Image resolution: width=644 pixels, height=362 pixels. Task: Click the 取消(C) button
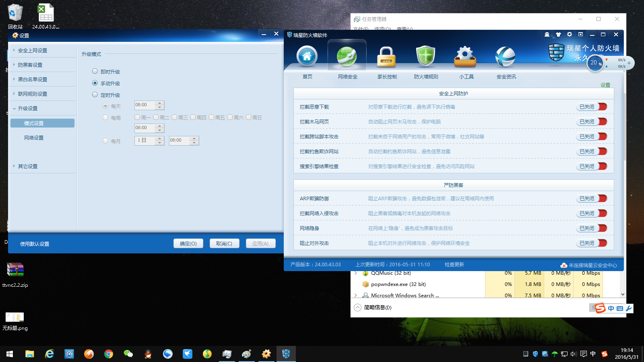(224, 243)
